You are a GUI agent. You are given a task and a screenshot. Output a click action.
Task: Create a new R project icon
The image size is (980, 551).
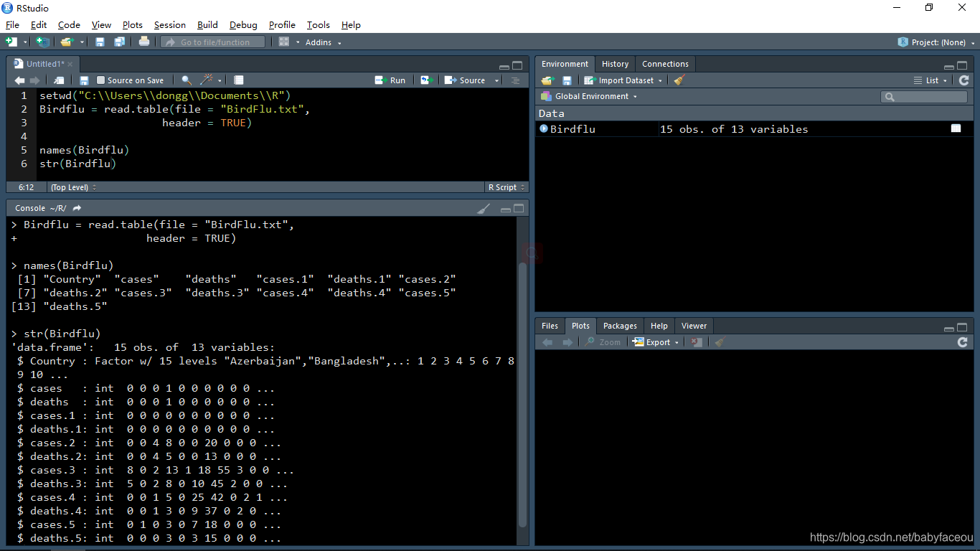42,42
